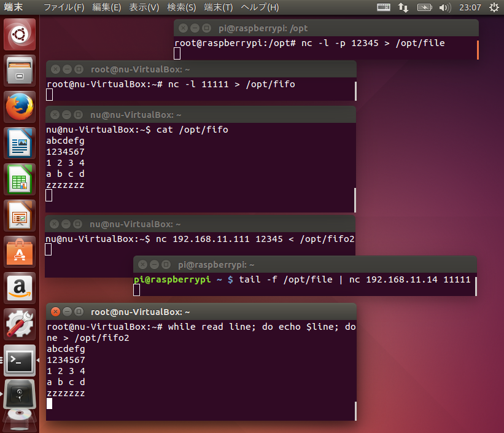Open the 検索(S) menu
This screenshot has width=504, height=433.
click(182, 7)
